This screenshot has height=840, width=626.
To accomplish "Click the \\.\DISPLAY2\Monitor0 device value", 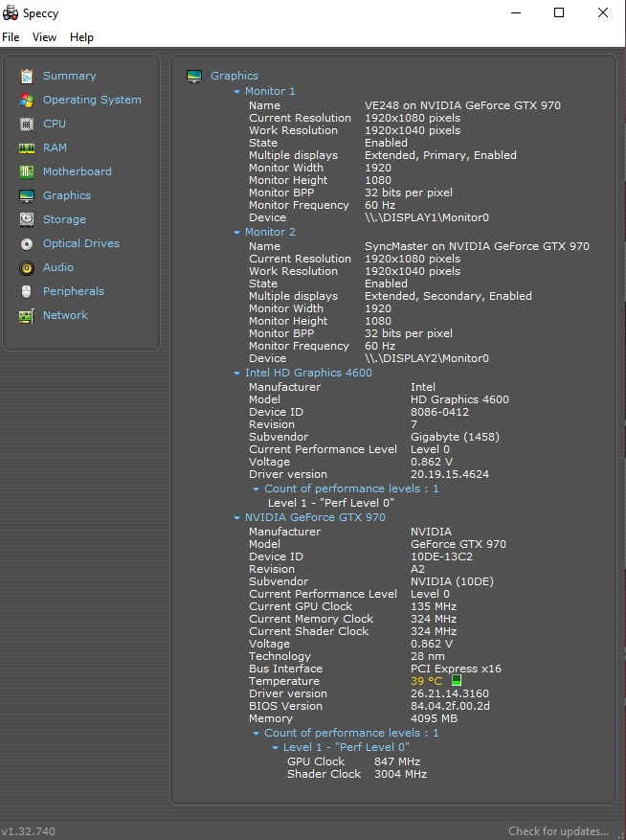I will pos(427,358).
